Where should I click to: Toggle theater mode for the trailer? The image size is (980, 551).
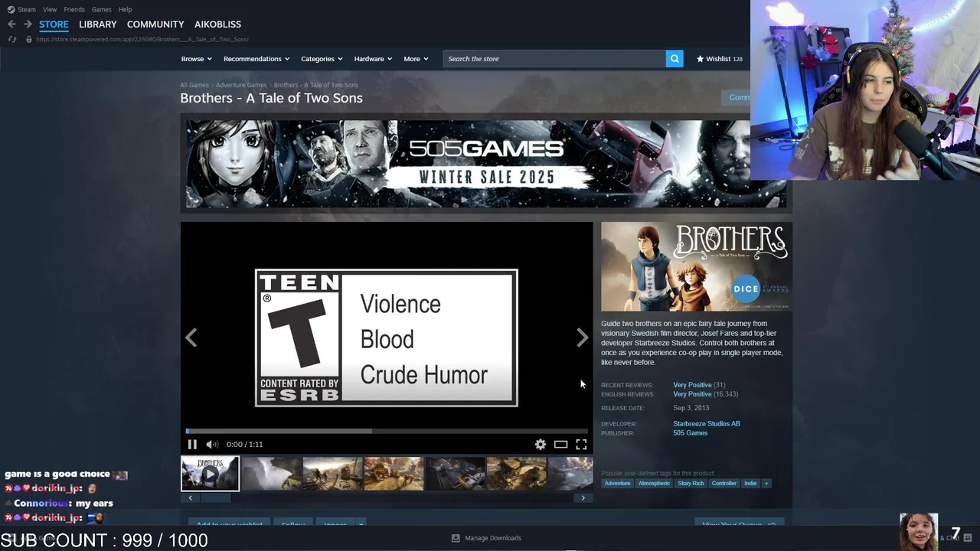pyautogui.click(x=560, y=444)
